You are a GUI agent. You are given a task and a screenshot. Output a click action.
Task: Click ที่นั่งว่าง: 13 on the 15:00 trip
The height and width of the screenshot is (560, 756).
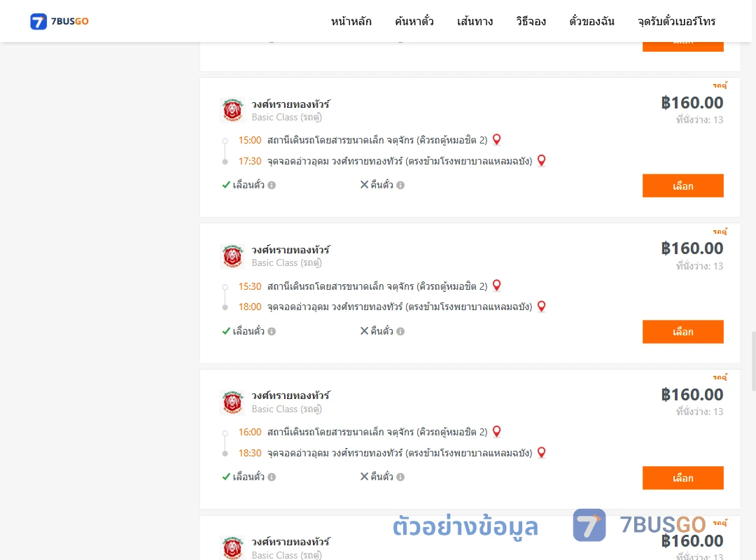(x=699, y=120)
